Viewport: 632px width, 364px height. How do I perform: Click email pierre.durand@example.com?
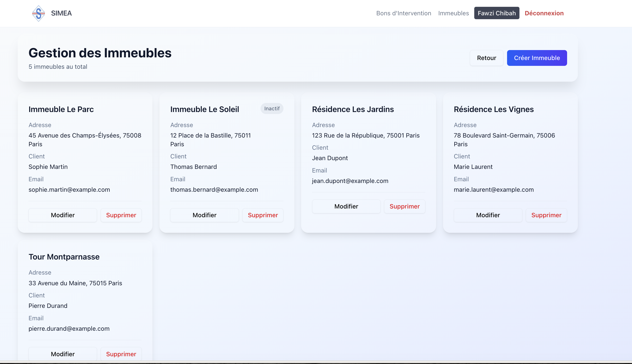(69, 329)
